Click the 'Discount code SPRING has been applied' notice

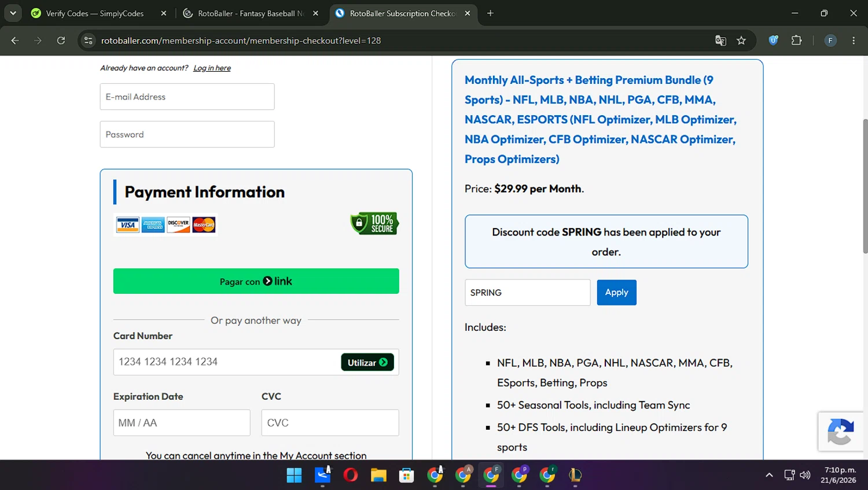click(x=606, y=242)
